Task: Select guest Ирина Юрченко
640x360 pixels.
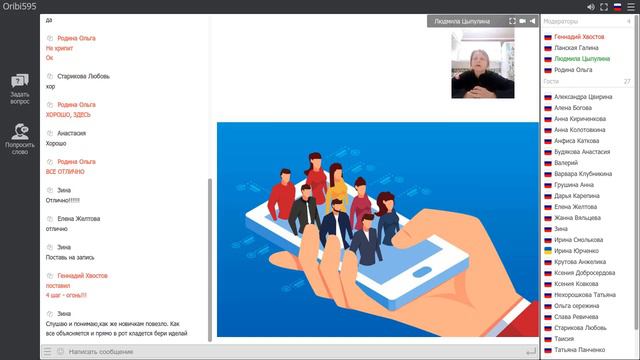Action: [576, 251]
